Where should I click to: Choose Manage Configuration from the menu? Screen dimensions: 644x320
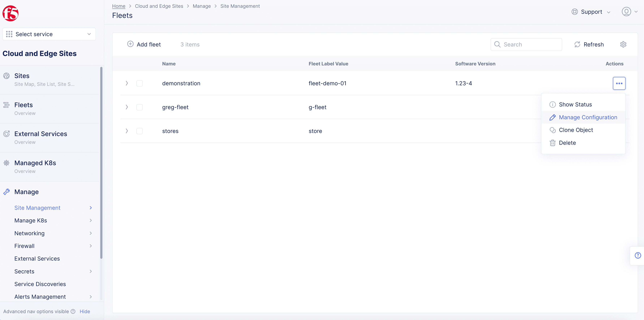[588, 117]
